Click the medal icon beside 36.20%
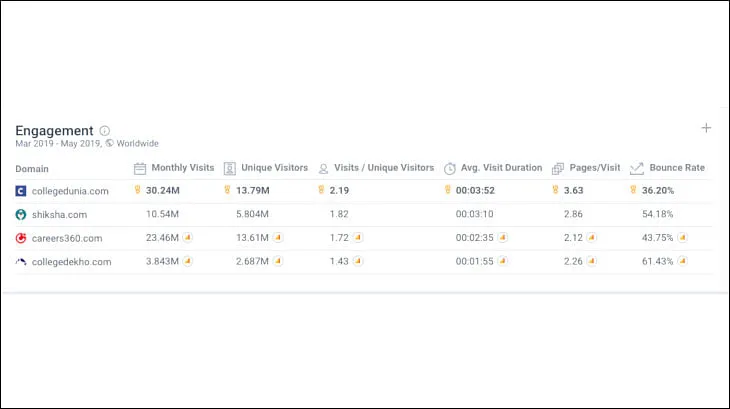730x409 pixels. coord(633,189)
